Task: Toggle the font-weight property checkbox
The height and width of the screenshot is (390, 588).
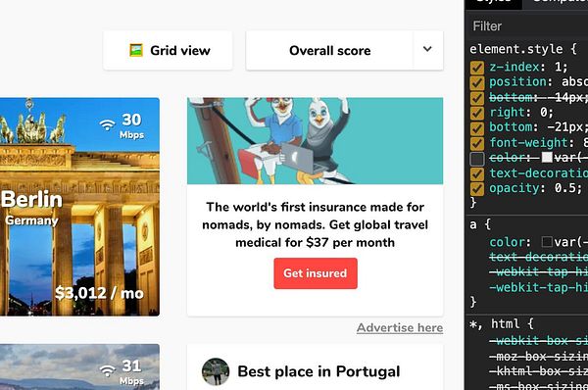Action: click(477, 143)
